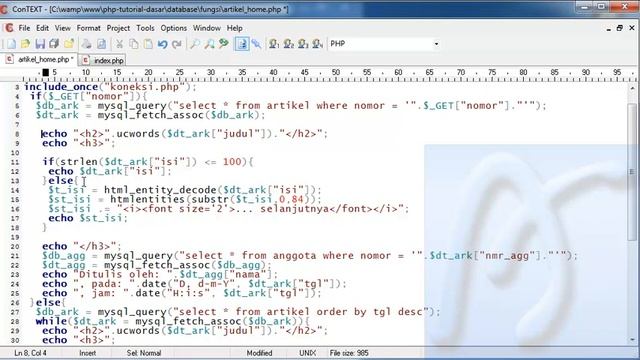Toggle the Word Wrap toolbar button
The height and width of the screenshot is (360, 640).
pyautogui.click(x=242, y=44)
